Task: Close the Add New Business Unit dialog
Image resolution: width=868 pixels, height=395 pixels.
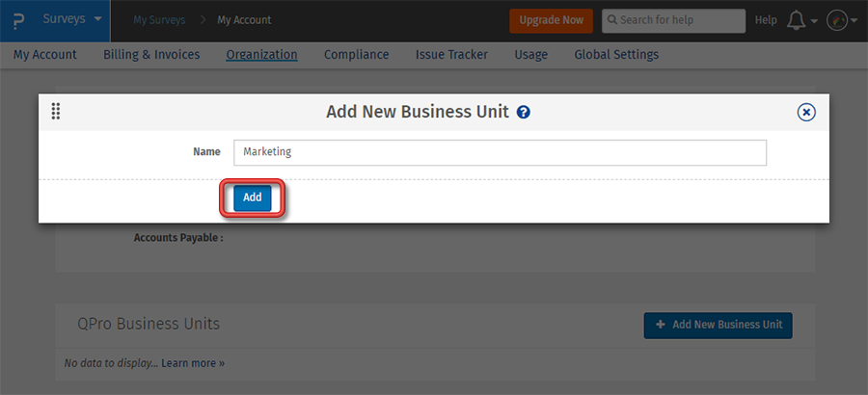Action: (x=806, y=112)
